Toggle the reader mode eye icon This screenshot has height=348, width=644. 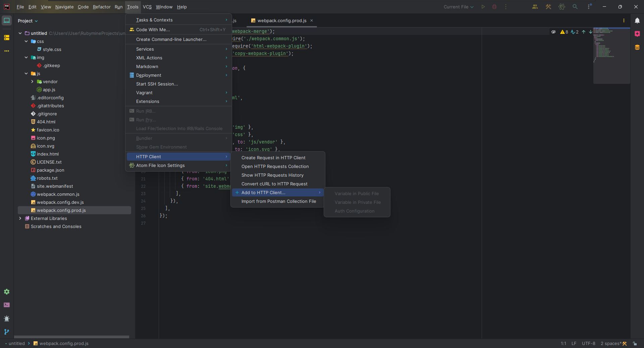(x=553, y=32)
